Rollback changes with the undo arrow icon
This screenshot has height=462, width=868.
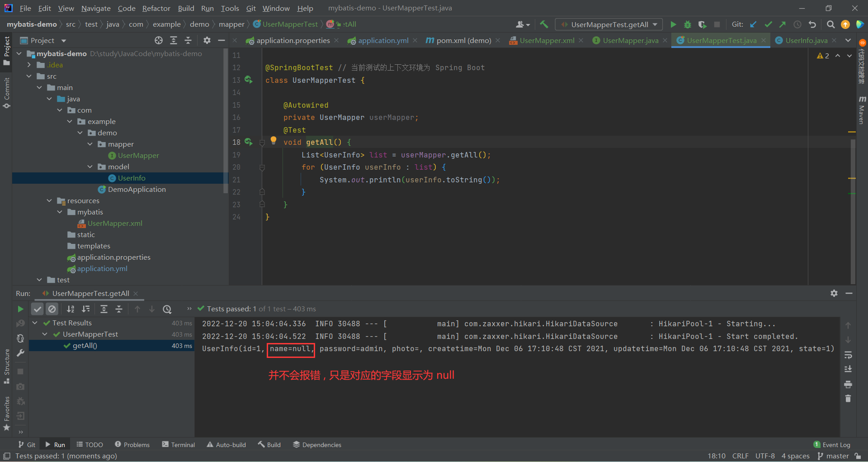[x=812, y=24]
